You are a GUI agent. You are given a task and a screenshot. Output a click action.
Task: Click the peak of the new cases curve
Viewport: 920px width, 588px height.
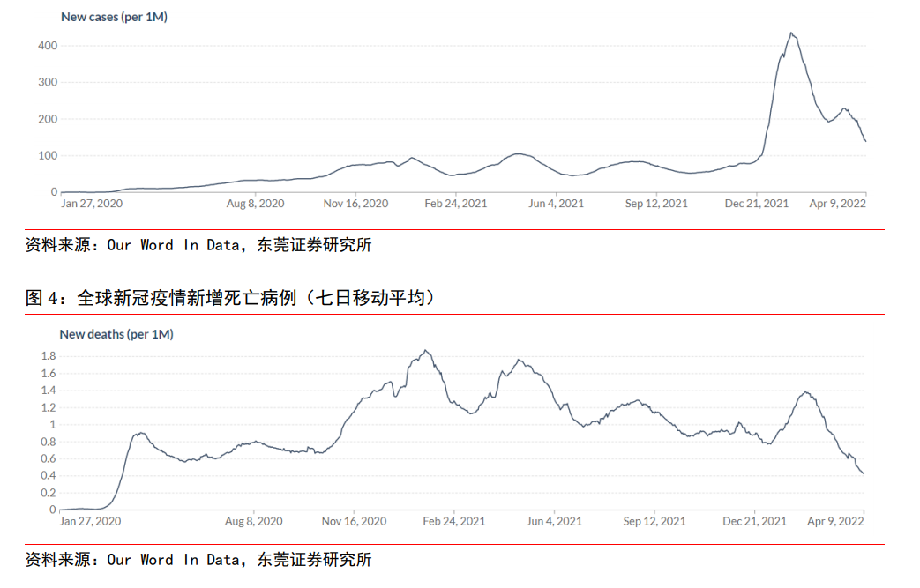791,33
